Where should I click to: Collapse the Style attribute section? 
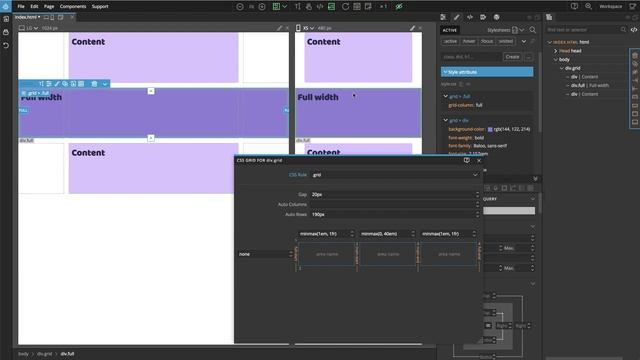click(x=445, y=72)
